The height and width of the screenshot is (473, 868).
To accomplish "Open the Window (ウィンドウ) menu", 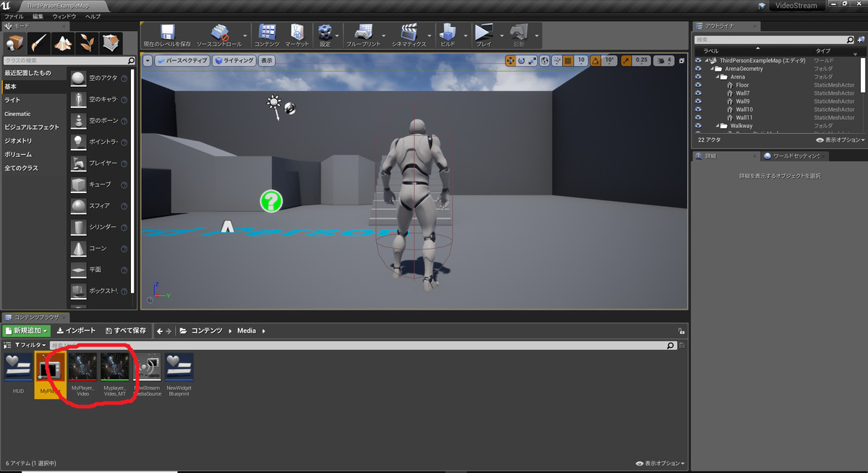I will (x=64, y=16).
